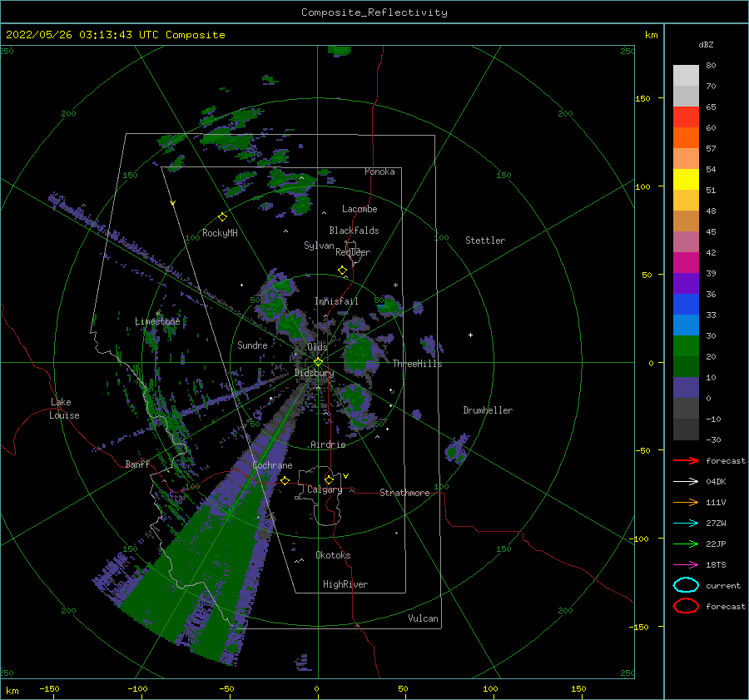Click the Cochrane label
Screen dimensions: 749x700
click(272, 465)
